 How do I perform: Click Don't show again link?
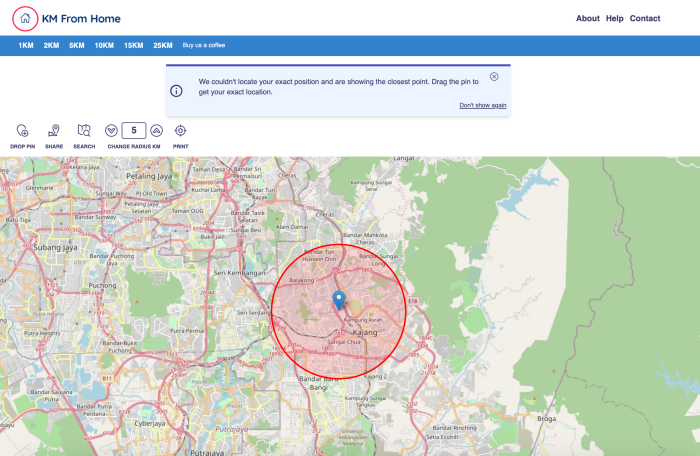pos(482,105)
